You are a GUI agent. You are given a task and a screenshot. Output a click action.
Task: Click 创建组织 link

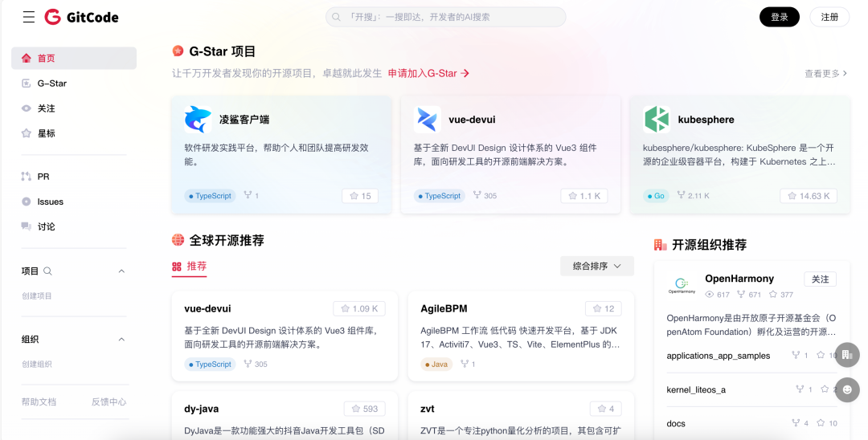36,365
